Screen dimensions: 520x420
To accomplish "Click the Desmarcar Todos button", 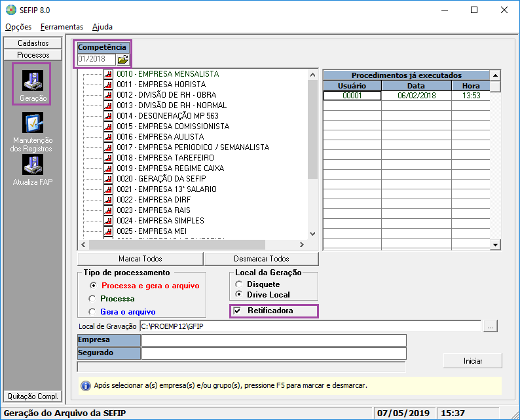I will [261, 259].
